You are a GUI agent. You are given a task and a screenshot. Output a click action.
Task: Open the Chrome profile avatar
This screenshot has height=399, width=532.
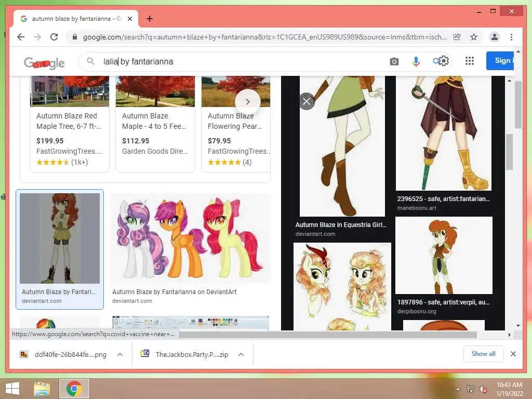(x=495, y=37)
